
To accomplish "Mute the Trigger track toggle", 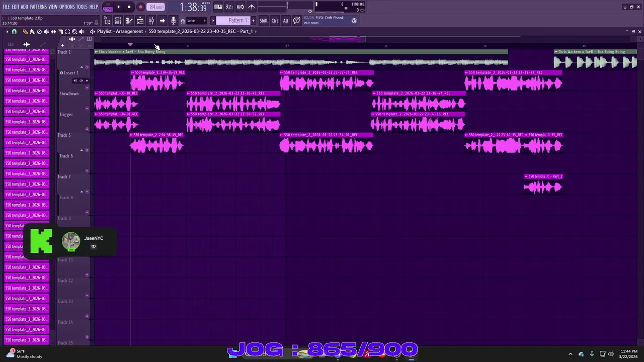I will point(87,129).
